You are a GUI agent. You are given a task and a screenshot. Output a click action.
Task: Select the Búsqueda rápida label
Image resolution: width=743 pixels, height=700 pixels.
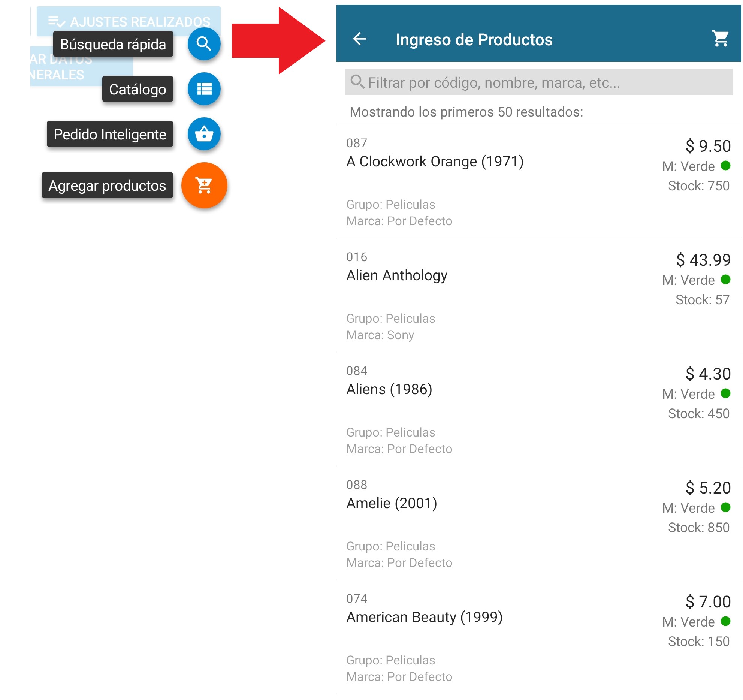tap(113, 44)
